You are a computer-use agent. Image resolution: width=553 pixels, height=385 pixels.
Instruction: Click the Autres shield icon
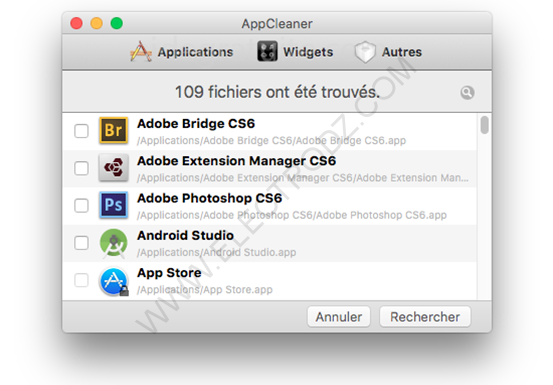365,52
